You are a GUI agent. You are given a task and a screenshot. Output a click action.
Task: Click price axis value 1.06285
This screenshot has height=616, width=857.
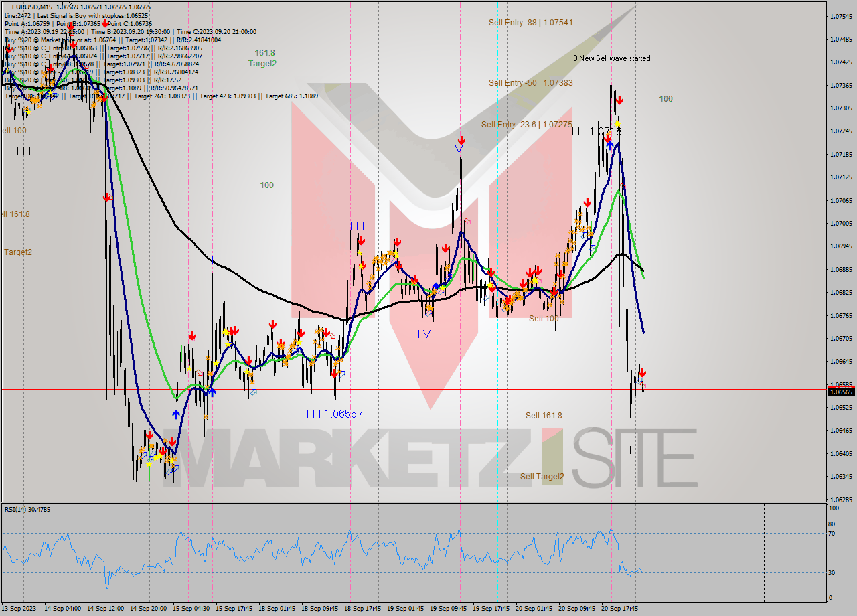[x=841, y=499]
